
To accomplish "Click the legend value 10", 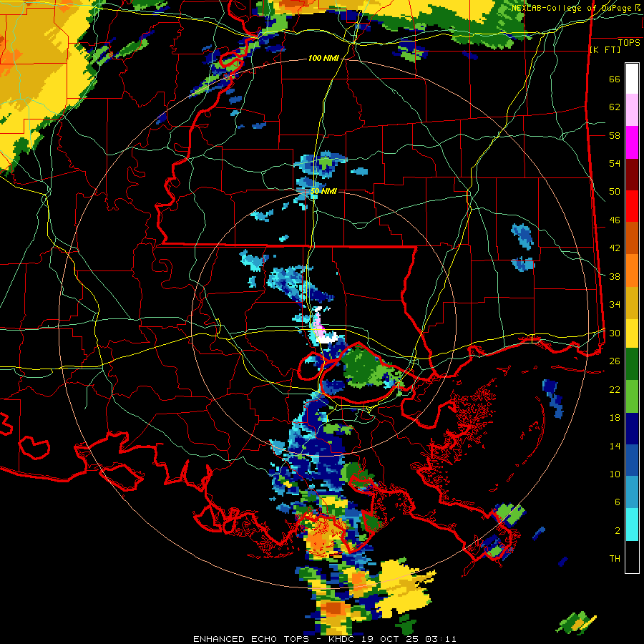I will pos(615,474).
